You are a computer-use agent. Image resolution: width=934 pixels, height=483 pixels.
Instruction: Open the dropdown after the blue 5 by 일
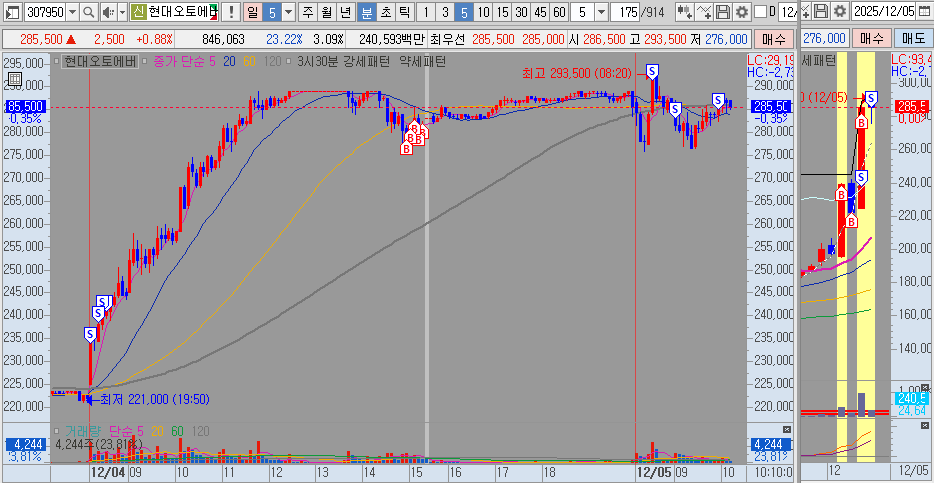point(288,11)
